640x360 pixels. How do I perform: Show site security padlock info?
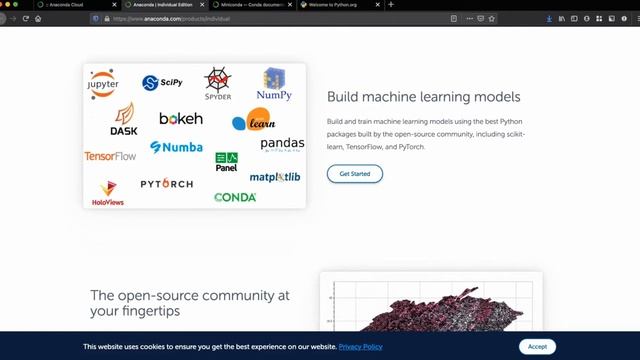click(107, 19)
